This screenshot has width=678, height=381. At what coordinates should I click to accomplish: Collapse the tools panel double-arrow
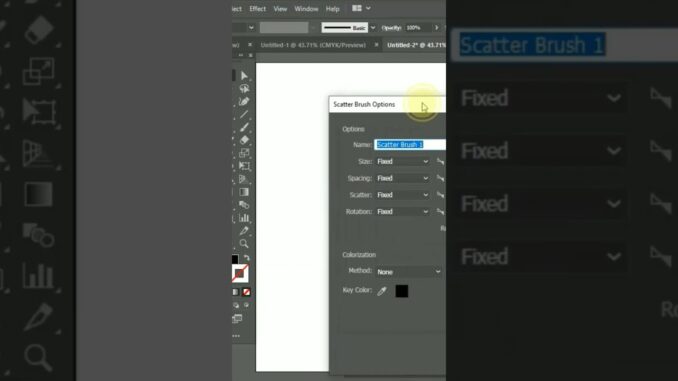(x=241, y=55)
